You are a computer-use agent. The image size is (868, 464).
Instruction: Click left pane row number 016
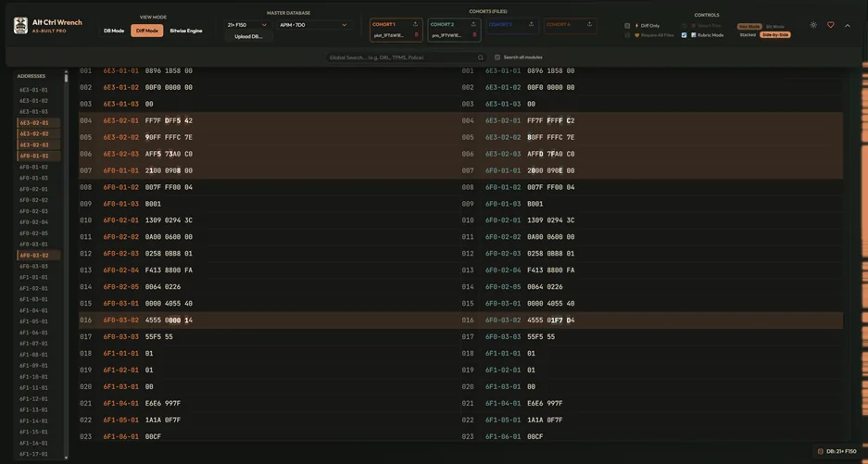(86, 320)
